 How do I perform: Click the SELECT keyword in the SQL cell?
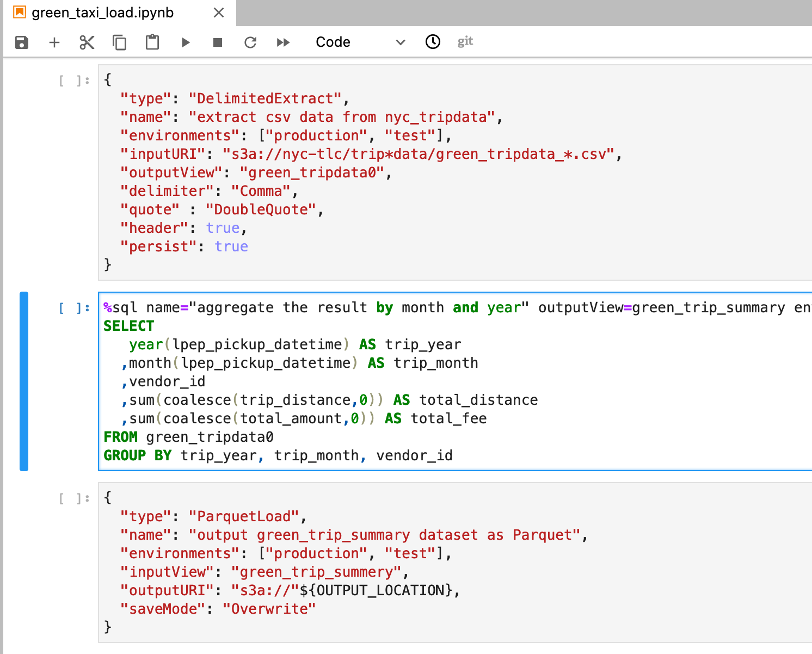click(x=129, y=326)
